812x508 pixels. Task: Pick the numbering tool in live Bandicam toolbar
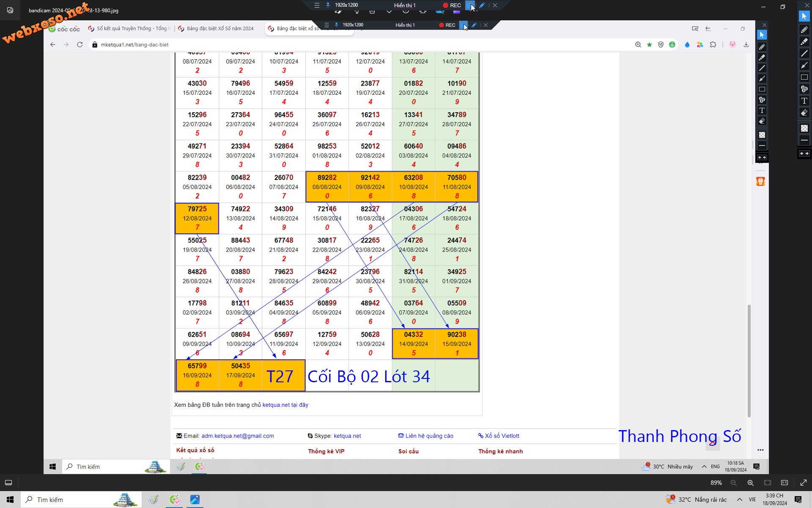804,89
